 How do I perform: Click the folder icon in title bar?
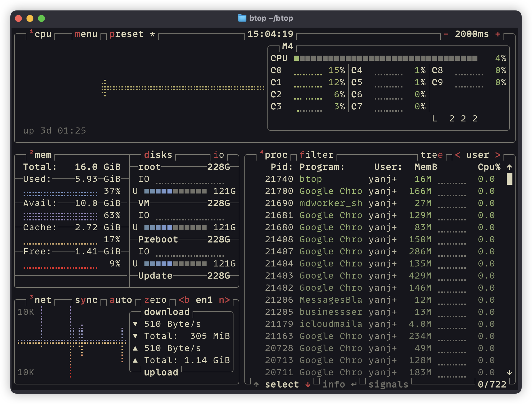[x=242, y=18]
